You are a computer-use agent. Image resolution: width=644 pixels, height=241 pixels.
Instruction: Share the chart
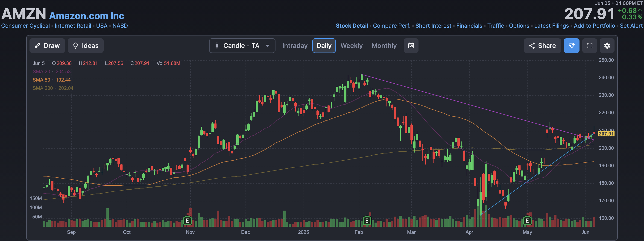(542, 45)
